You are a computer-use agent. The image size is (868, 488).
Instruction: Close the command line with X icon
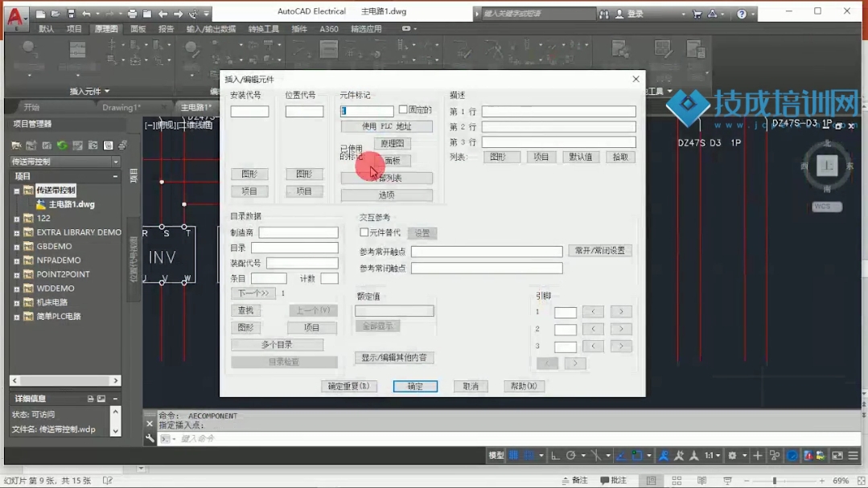[x=150, y=424]
